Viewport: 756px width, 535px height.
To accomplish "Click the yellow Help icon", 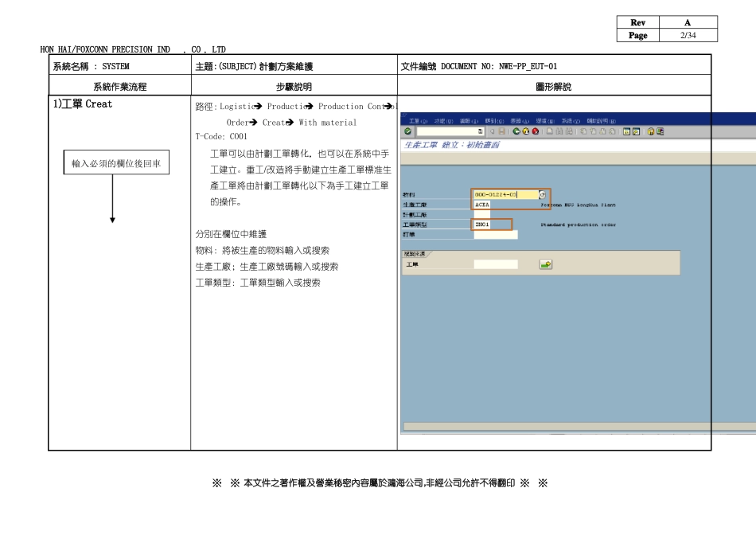I will click(650, 131).
